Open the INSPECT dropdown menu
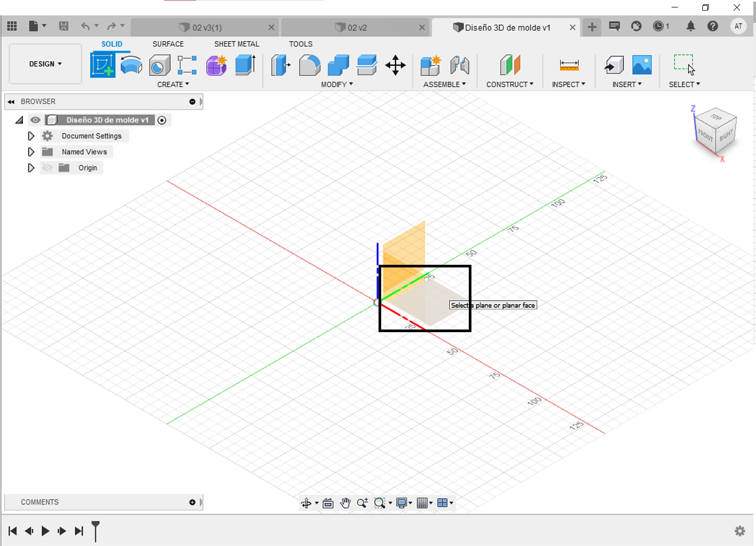Image resolution: width=756 pixels, height=546 pixels. point(569,84)
